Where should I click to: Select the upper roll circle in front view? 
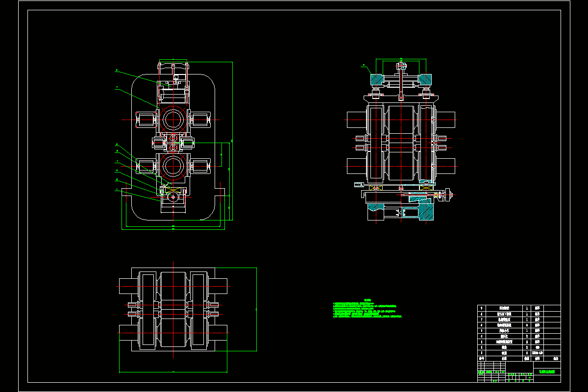pyautogui.click(x=172, y=119)
